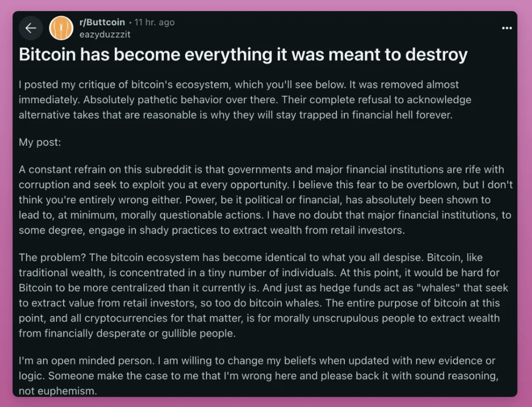Click the "My post:" line
The image size is (532, 407).
tap(39, 142)
